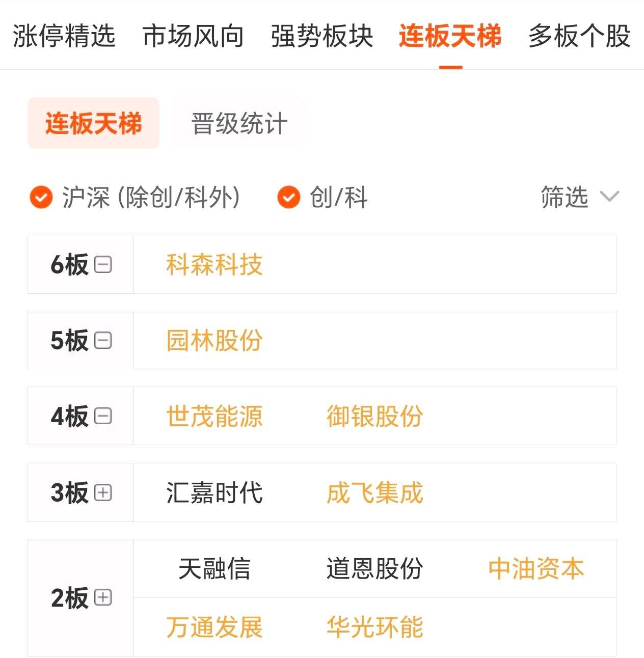The width and height of the screenshot is (644, 658).
Task: Collapse the 5板 row minus icon
Action: click(103, 340)
